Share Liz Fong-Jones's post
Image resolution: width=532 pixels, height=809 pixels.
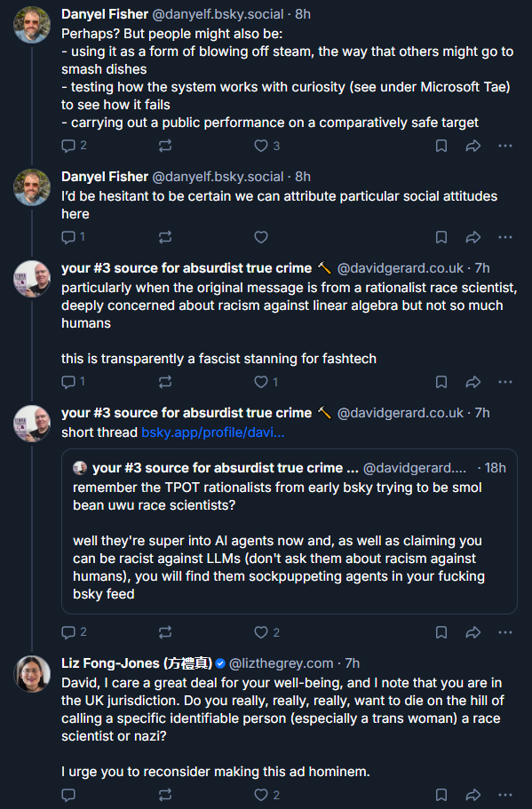pyautogui.click(x=473, y=795)
